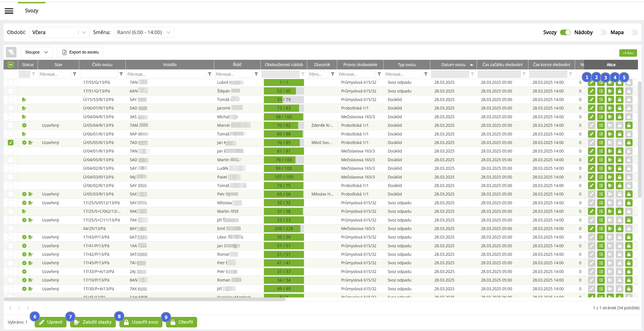Click filter funnel icon for Vozidlo column
Image resolution: width=644 pixels, height=331 pixels.
(x=209, y=74)
